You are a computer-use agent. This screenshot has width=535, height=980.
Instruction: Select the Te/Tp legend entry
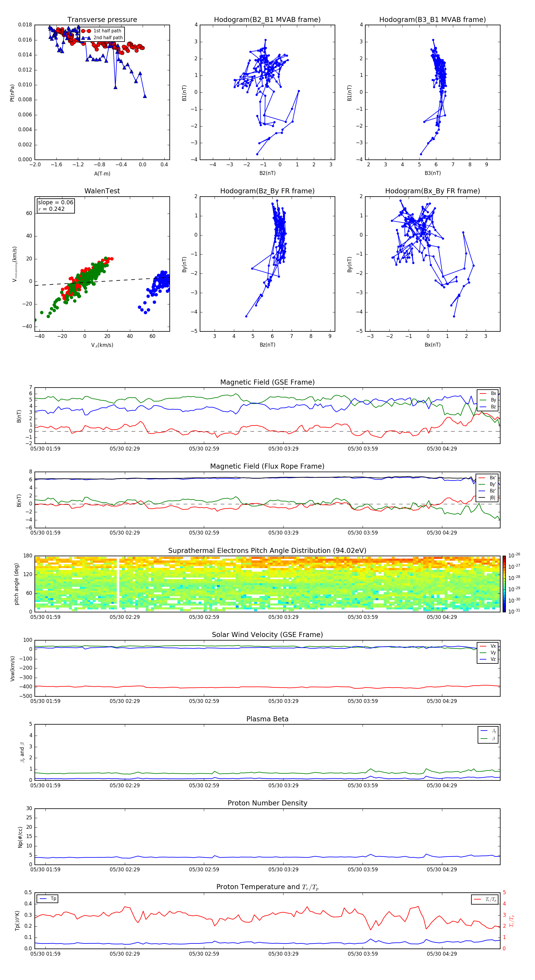pyautogui.click(x=485, y=899)
